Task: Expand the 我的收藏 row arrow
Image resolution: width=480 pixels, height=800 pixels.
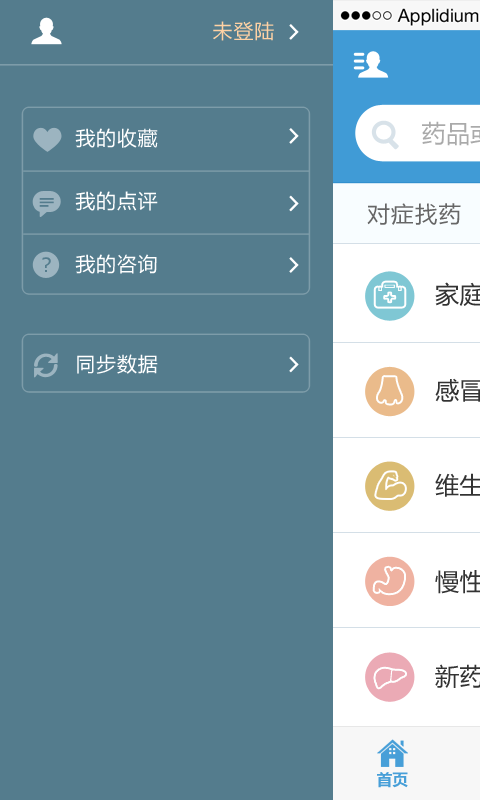Action: 294,136
